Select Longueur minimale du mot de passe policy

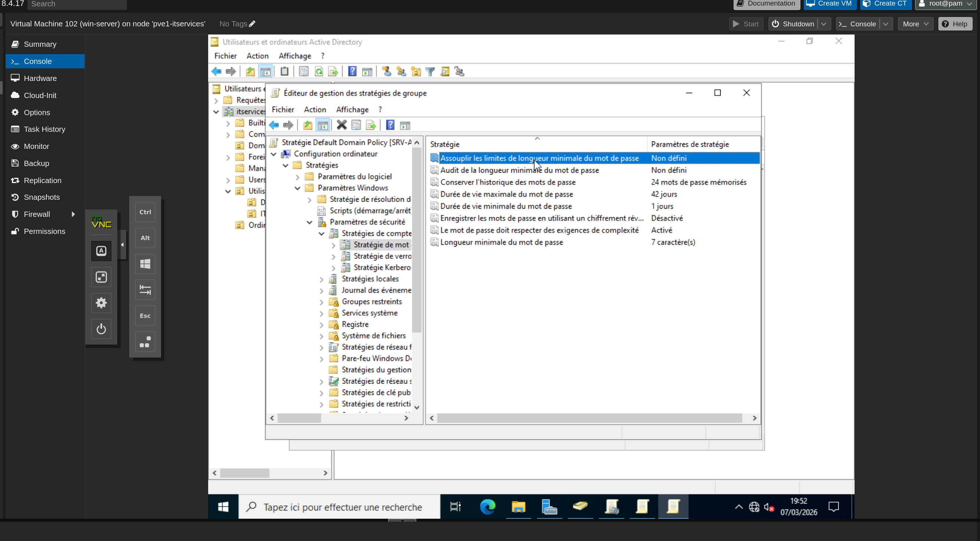coord(501,242)
